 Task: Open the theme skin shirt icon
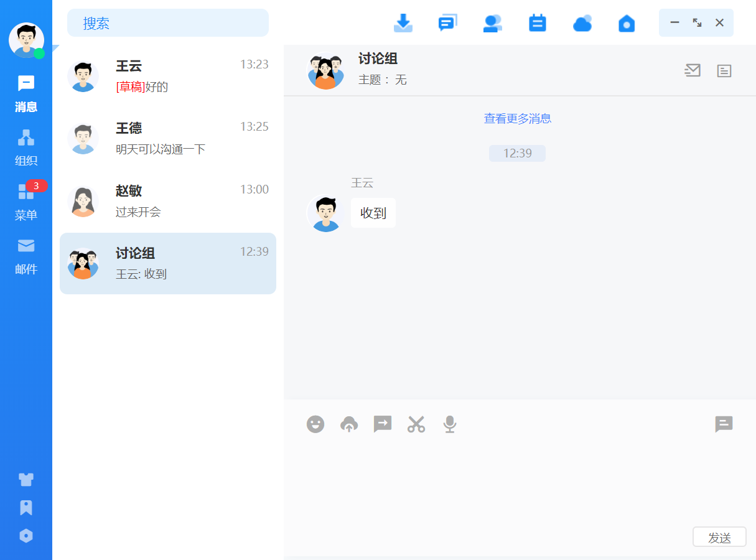tap(26, 479)
